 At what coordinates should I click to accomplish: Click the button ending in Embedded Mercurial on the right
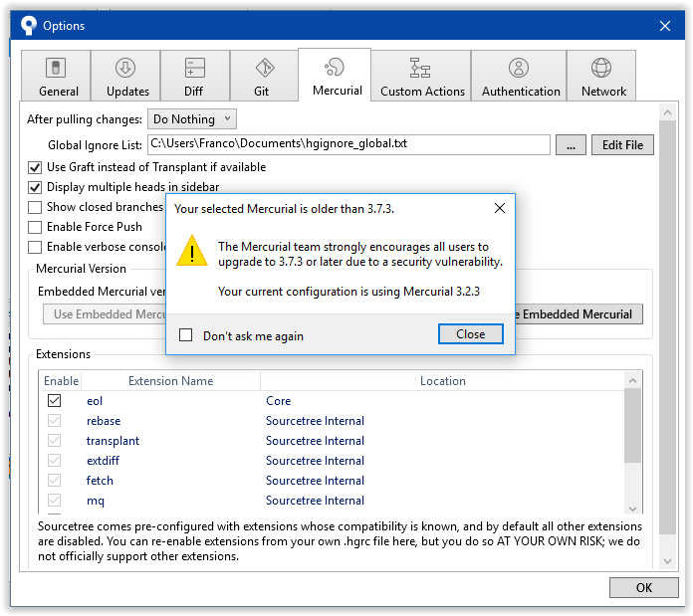point(578,313)
